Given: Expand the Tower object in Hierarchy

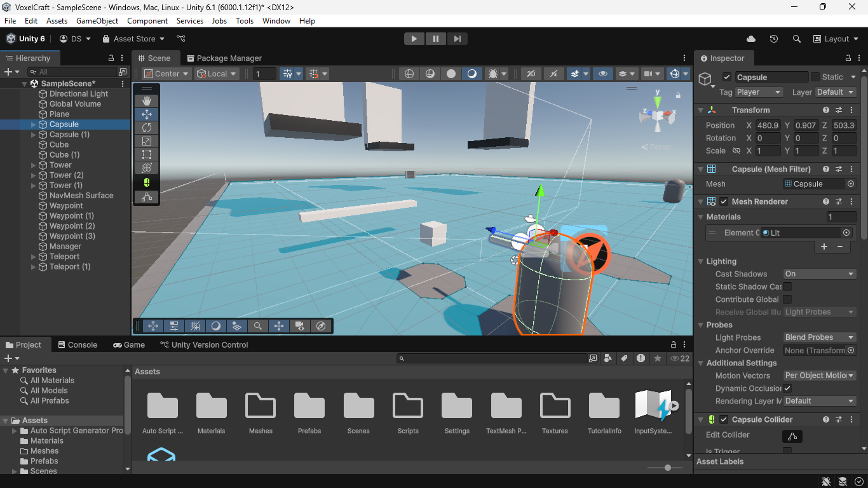Looking at the screenshot, I should [34, 165].
